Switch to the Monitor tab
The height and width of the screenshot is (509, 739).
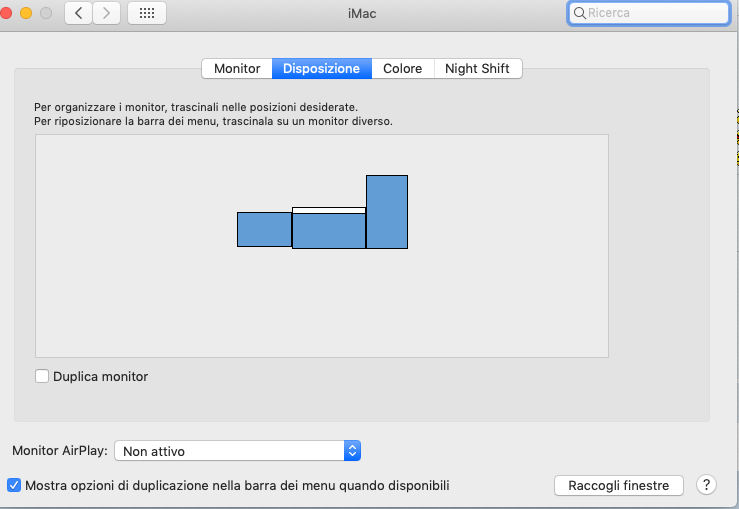click(x=237, y=69)
